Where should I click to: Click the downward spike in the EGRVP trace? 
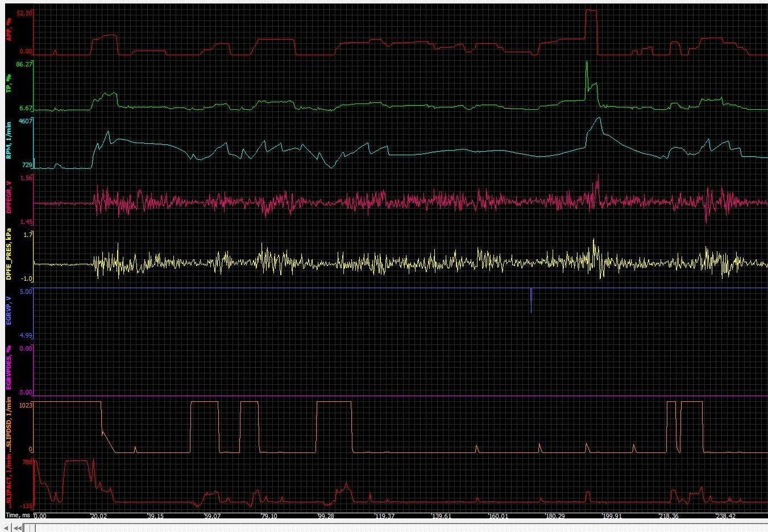click(531, 301)
